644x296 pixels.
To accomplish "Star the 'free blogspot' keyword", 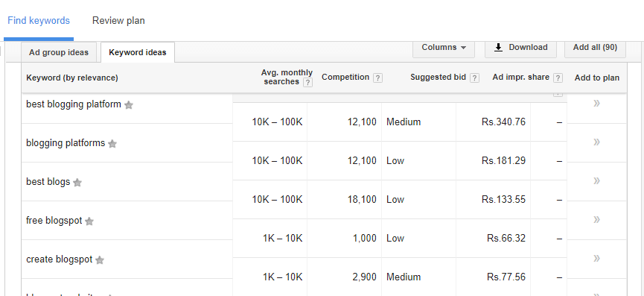I will click(89, 221).
